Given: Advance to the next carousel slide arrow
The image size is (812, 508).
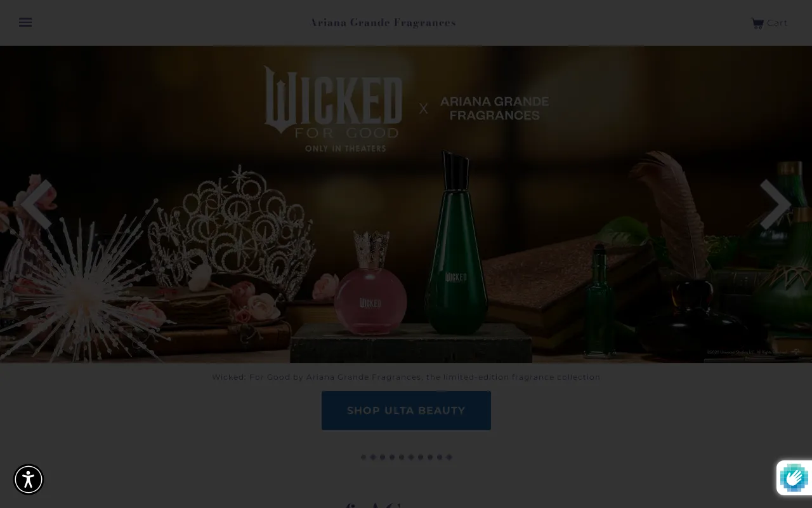Looking at the screenshot, I should 775,204.
